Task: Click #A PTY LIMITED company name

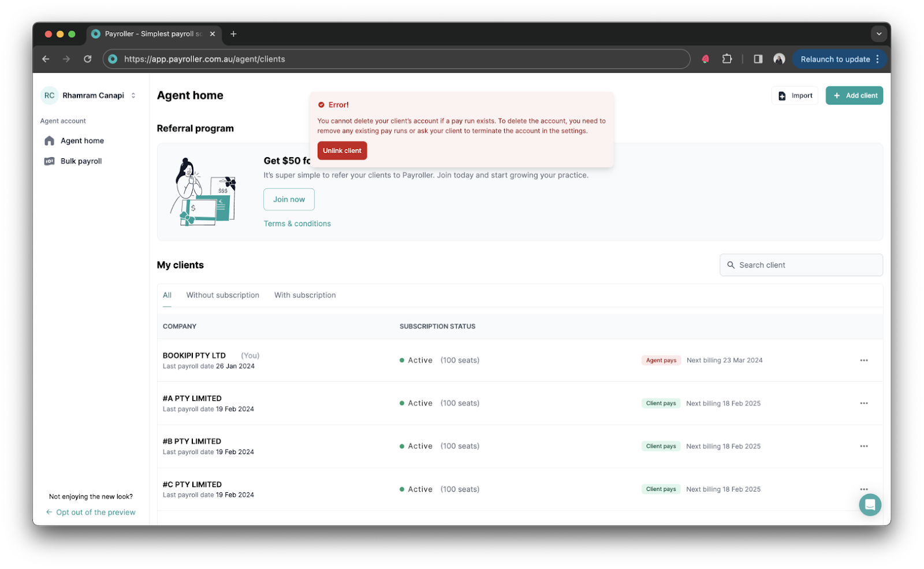Action: [x=192, y=399]
